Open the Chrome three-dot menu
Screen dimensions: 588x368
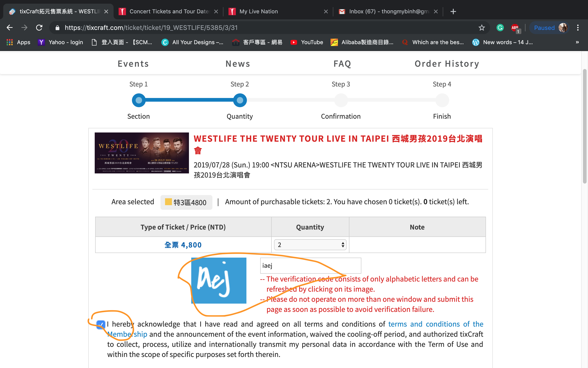tap(578, 28)
